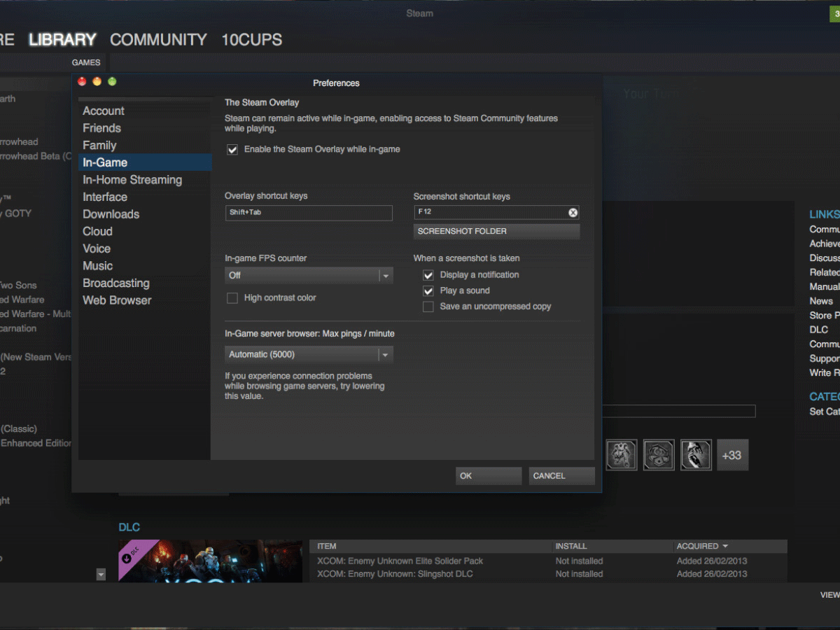This screenshot has height=630, width=840.
Task: Open Broadcasting settings
Action: [x=116, y=283]
